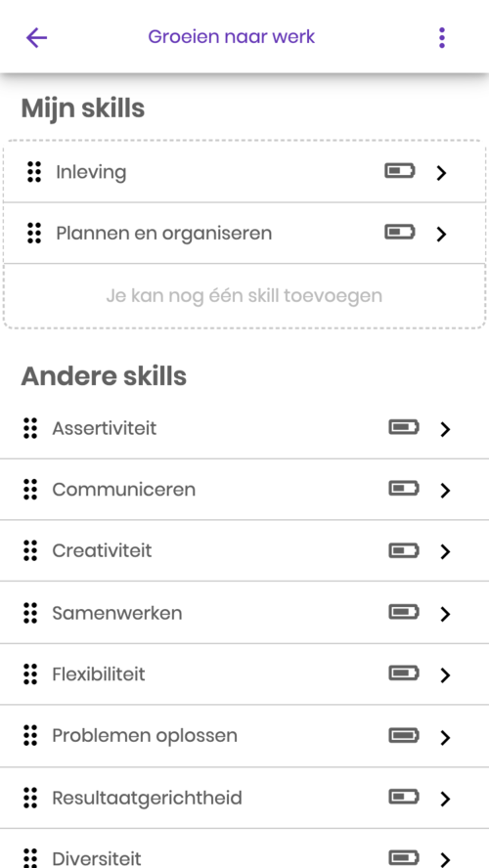Click the battery icon for Resultaatgerichtheid

pyautogui.click(x=404, y=798)
